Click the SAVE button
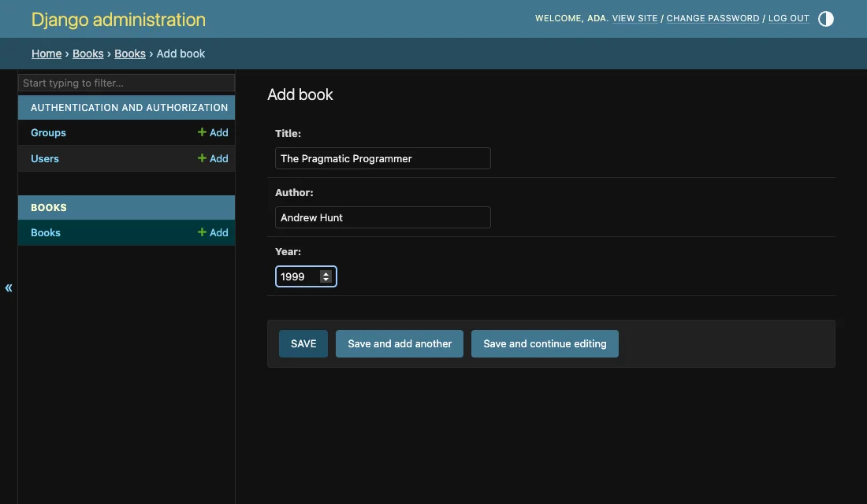This screenshot has width=867, height=504. 303,343
